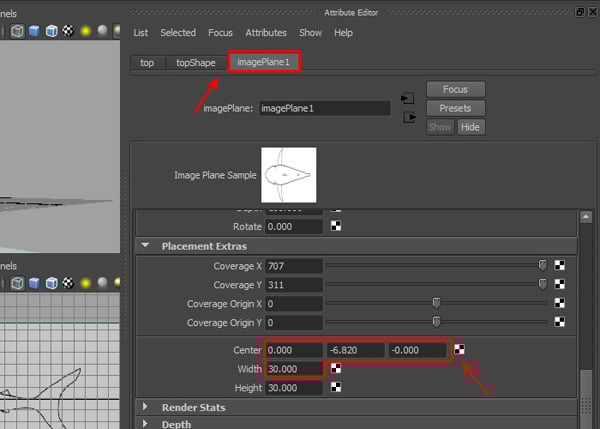Click the map button next to Width field
The height and width of the screenshot is (429, 600).
click(x=336, y=369)
